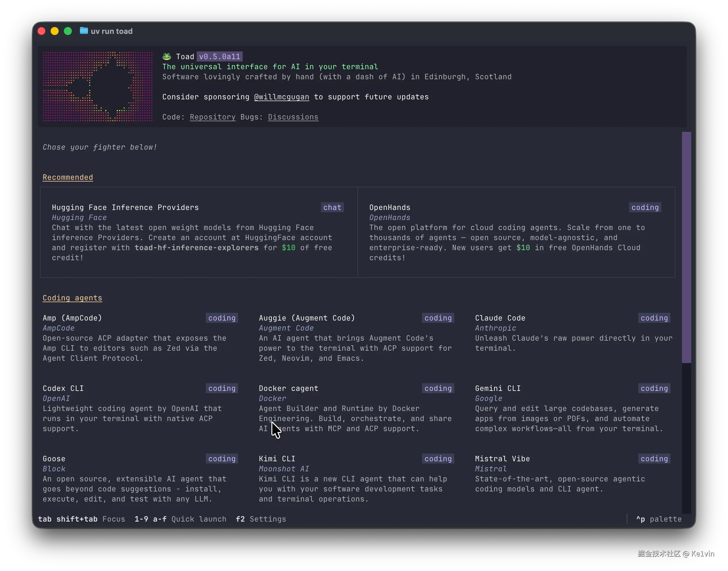Open the ^p palette footer command
The height and width of the screenshot is (571, 728).
click(x=658, y=519)
